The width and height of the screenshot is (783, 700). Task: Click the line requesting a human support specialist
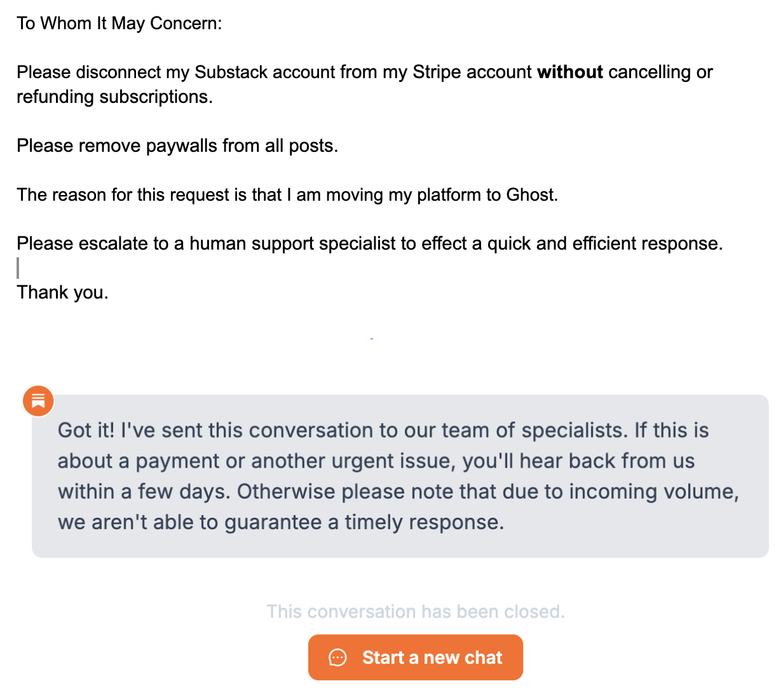(369, 244)
